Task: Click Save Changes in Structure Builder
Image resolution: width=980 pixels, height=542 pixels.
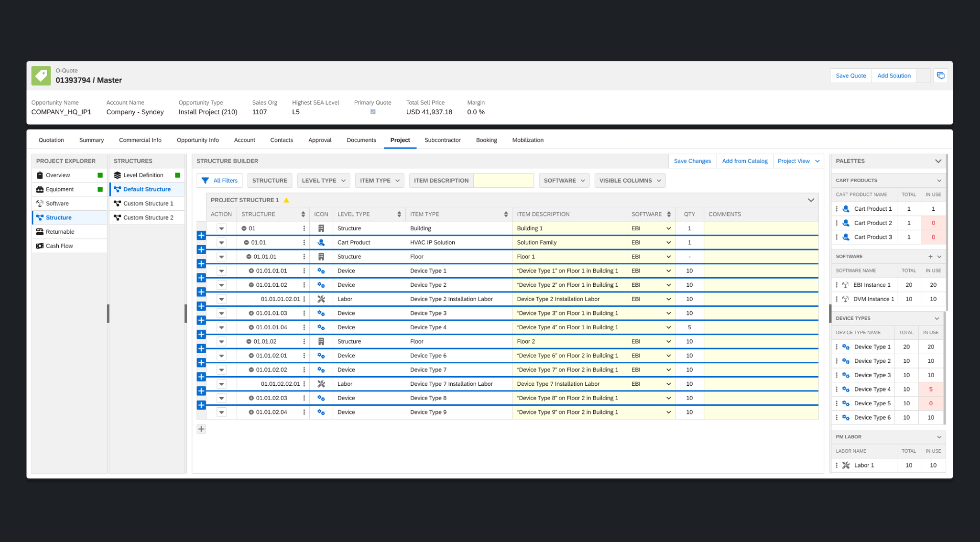Action: pos(692,161)
